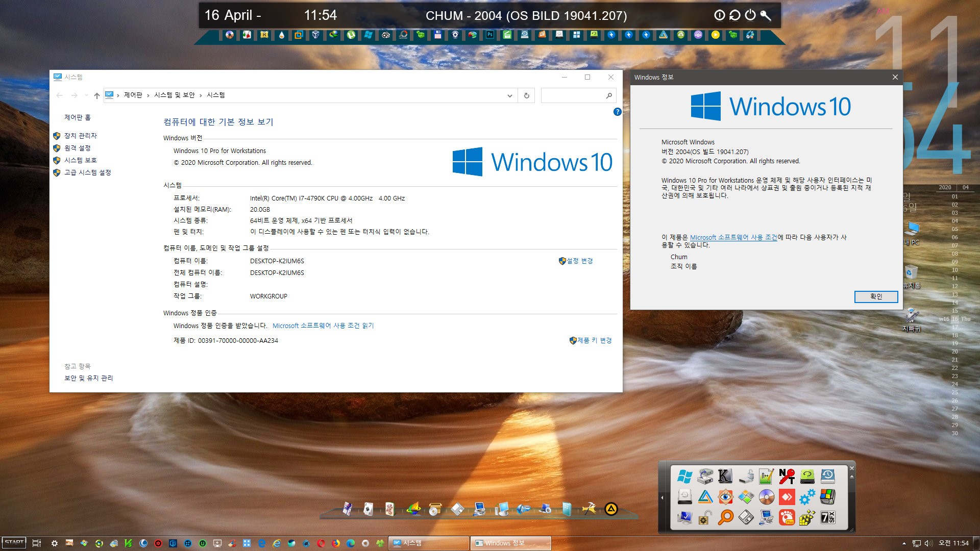Image resolution: width=980 pixels, height=551 pixels.
Task: Open the yellow registry cubes icon
Action: click(807, 517)
